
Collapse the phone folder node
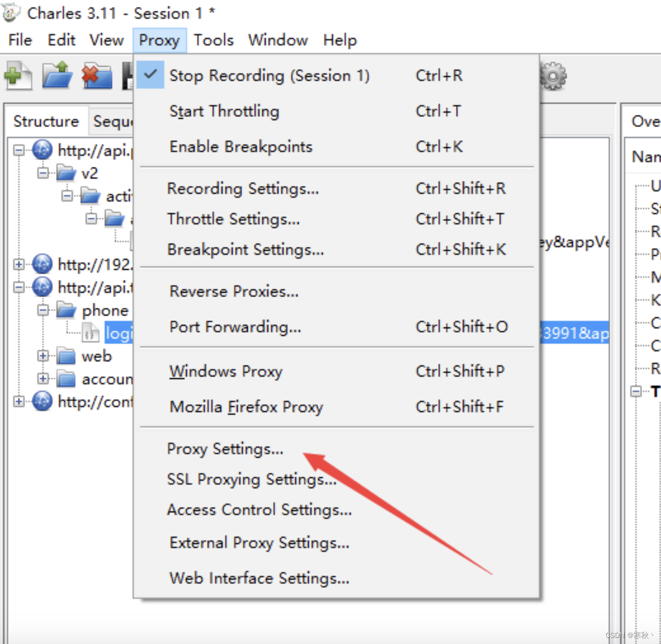click(x=43, y=310)
